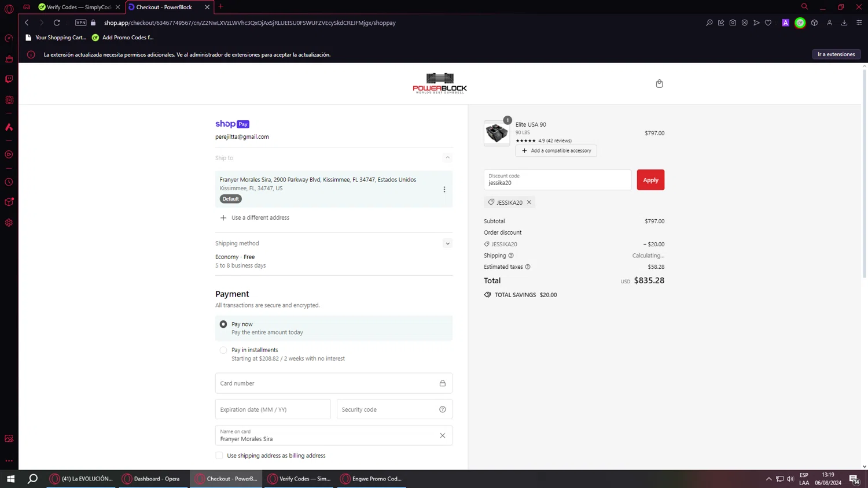
Task: Reload the page in browser toolbar
Action: point(57,23)
